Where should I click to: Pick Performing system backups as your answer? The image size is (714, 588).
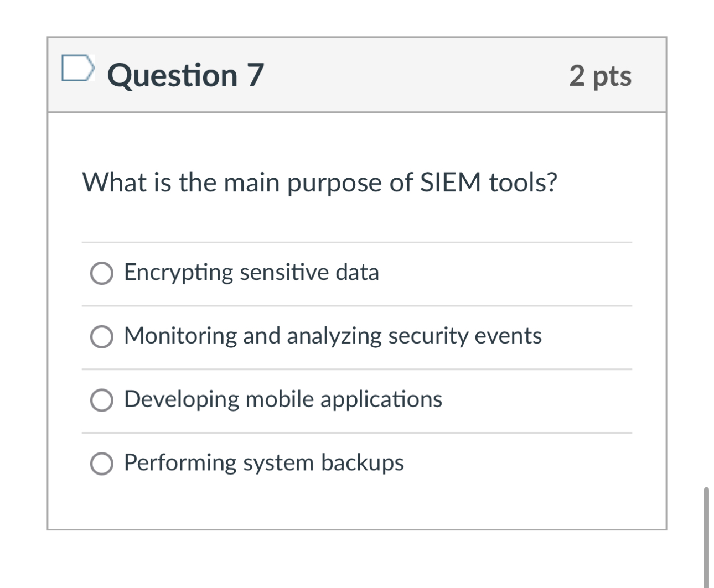(101, 462)
